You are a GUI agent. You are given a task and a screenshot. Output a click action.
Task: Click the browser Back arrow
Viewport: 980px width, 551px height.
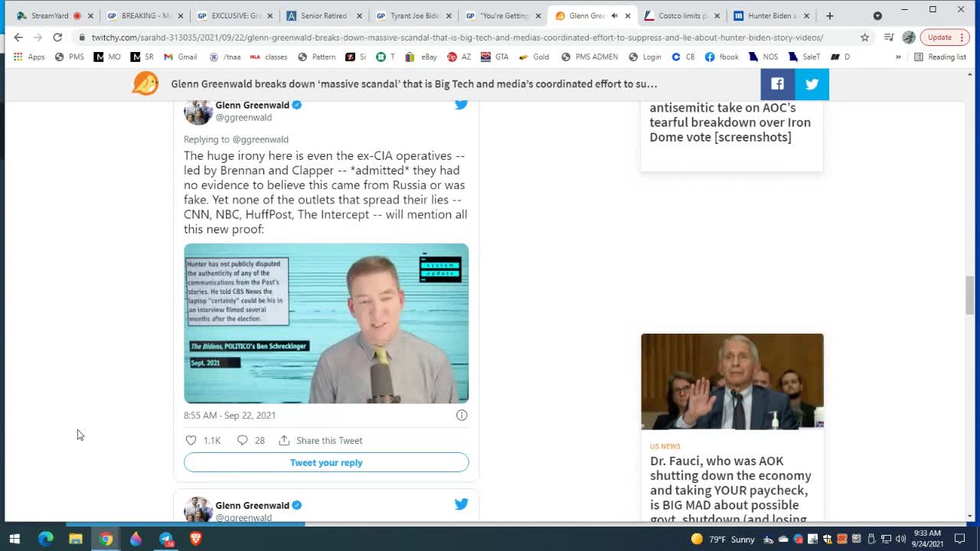click(18, 37)
